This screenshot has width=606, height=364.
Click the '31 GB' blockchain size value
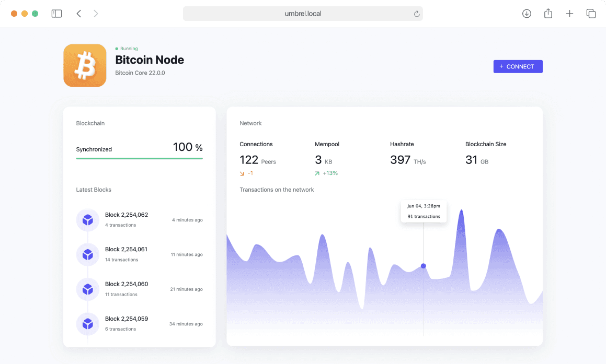pyautogui.click(x=477, y=160)
